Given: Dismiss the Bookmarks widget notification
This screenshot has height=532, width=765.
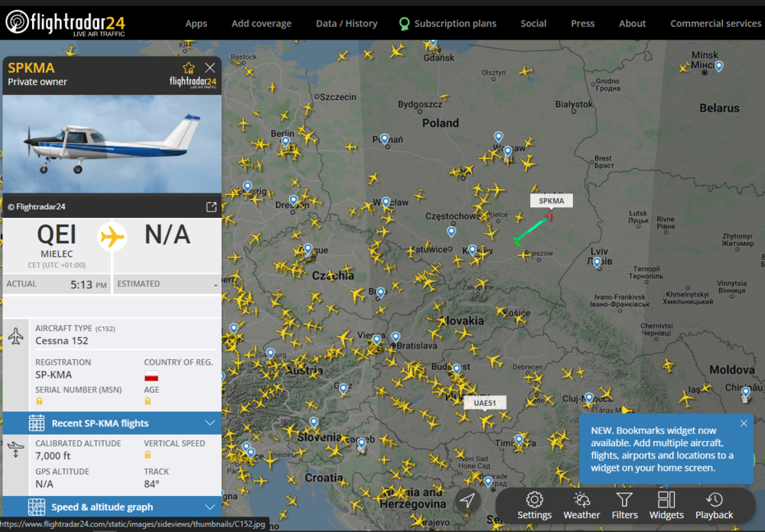Looking at the screenshot, I should coord(744,423).
